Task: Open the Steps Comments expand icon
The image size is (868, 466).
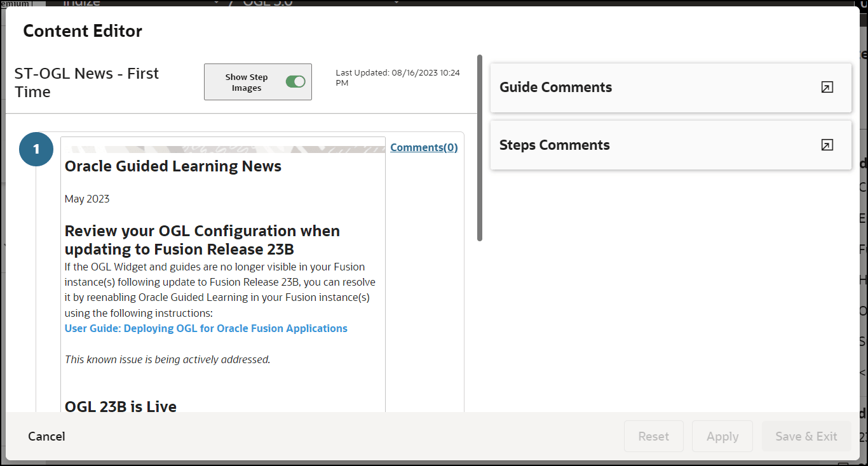Action: pyautogui.click(x=827, y=145)
